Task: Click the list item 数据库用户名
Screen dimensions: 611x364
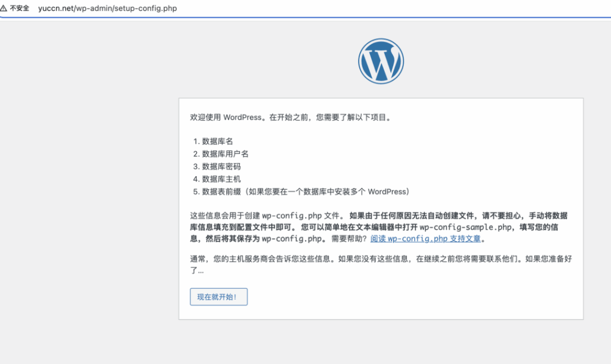Action: [x=225, y=154]
